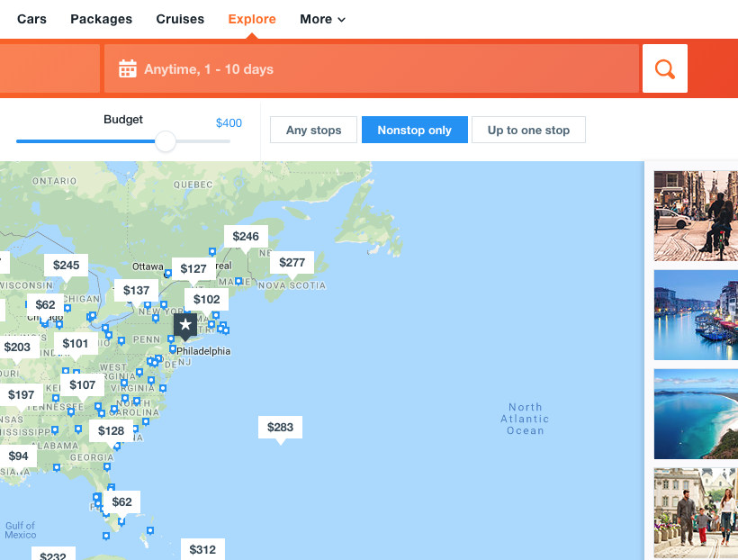Select the $283 marker in the Atlantic

click(280, 427)
